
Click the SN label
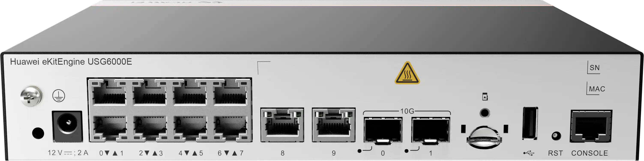click(x=595, y=68)
